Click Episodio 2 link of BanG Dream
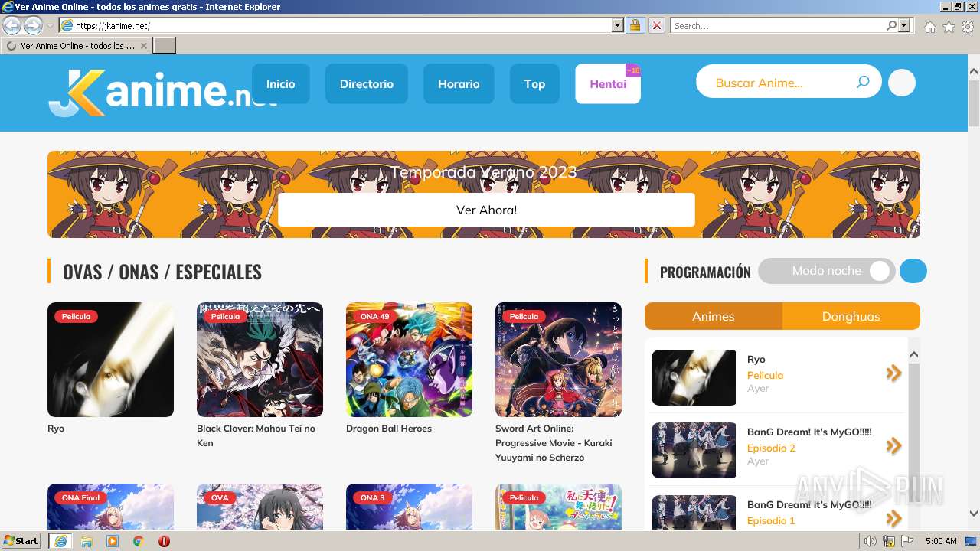 (771, 448)
